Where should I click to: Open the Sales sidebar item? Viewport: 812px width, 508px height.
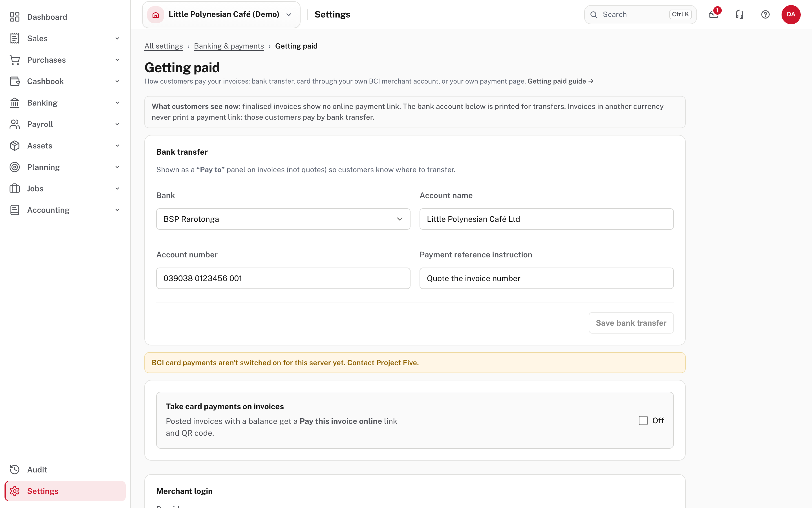65,38
